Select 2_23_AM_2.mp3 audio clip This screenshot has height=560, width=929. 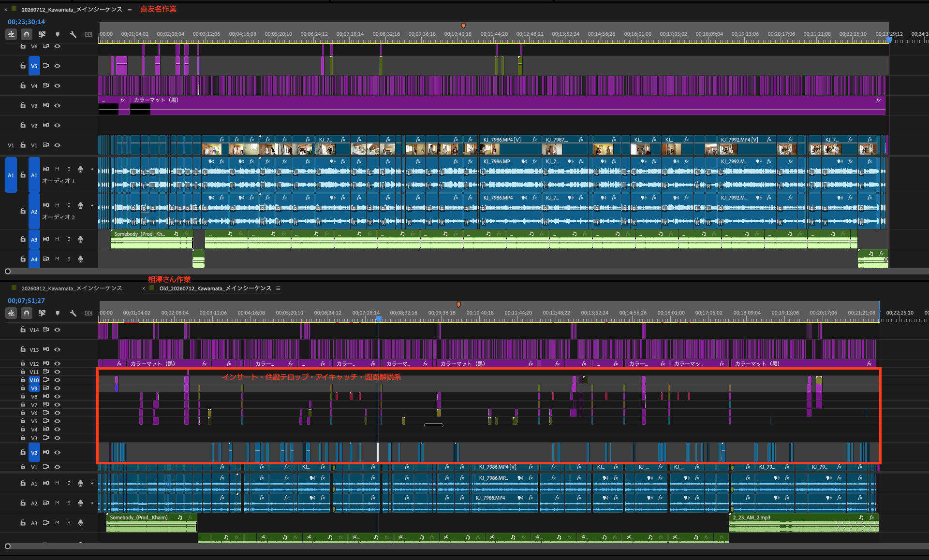click(x=803, y=523)
